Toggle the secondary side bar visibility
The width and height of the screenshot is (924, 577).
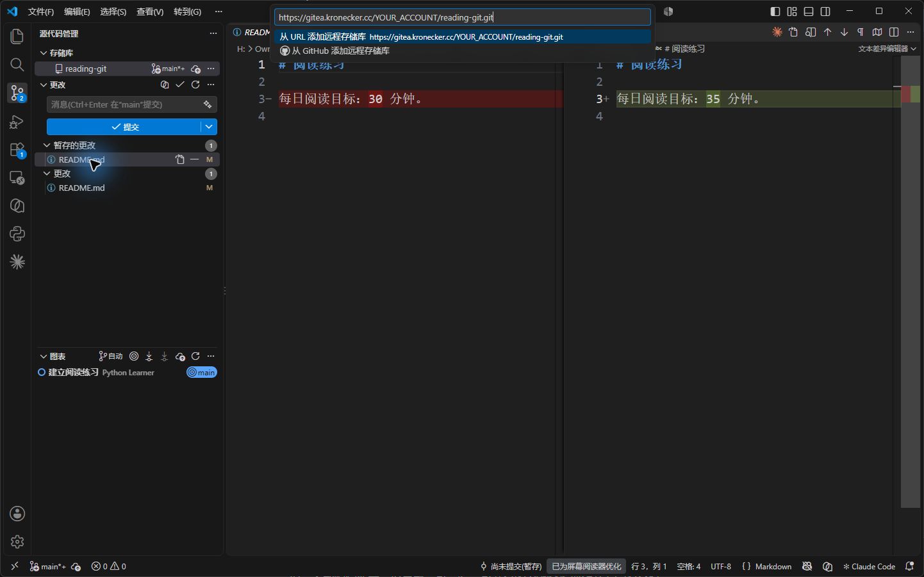pyautogui.click(x=825, y=12)
